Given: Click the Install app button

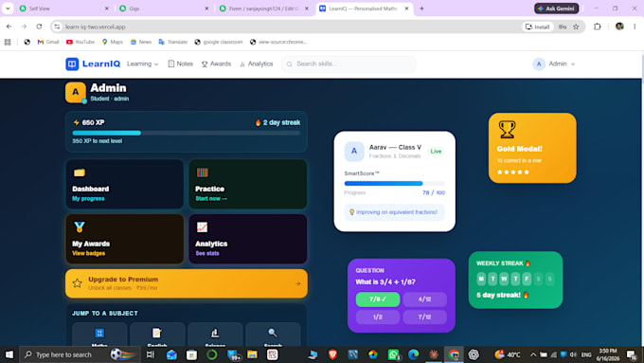Looking at the screenshot, I should click(538, 27).
